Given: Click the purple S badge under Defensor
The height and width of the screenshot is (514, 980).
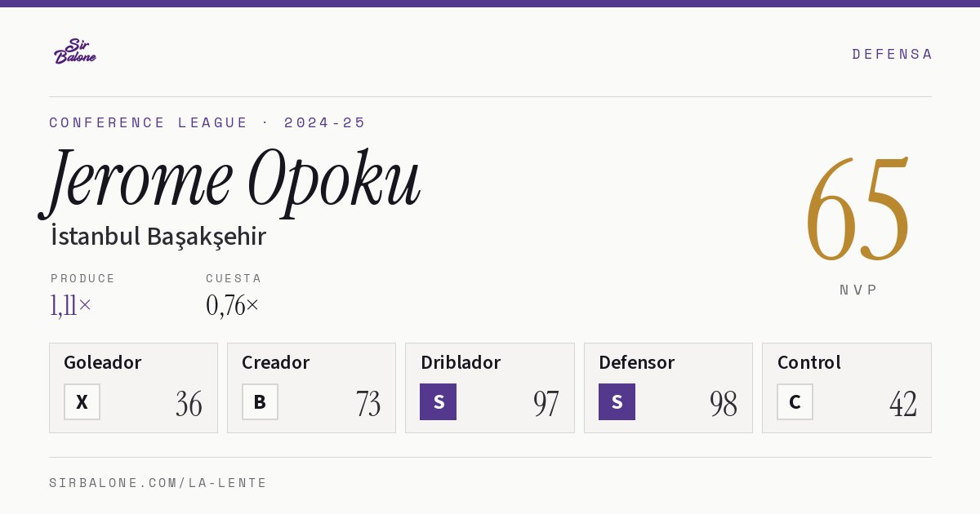Looking at the screenshot, I should tap(617, 401).
